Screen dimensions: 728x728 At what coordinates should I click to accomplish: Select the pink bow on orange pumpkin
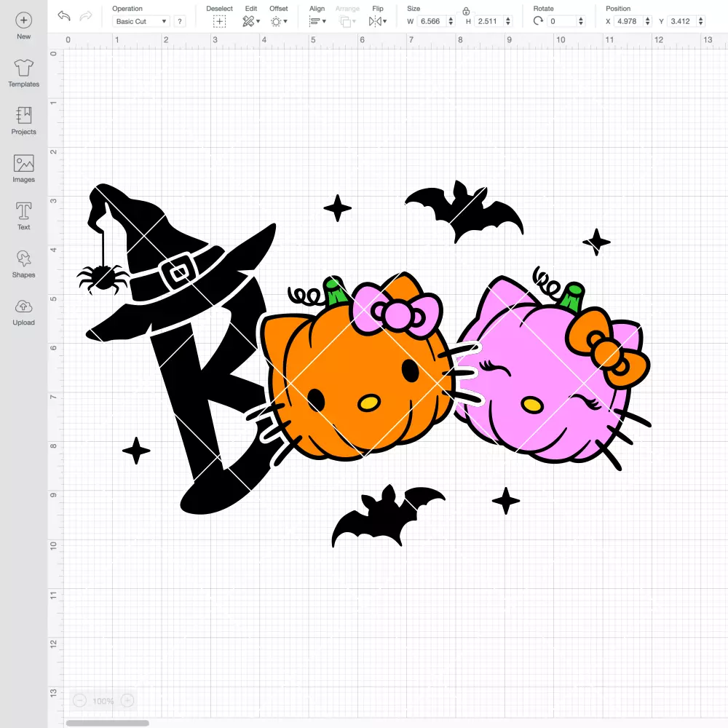(x=397, y=311)
